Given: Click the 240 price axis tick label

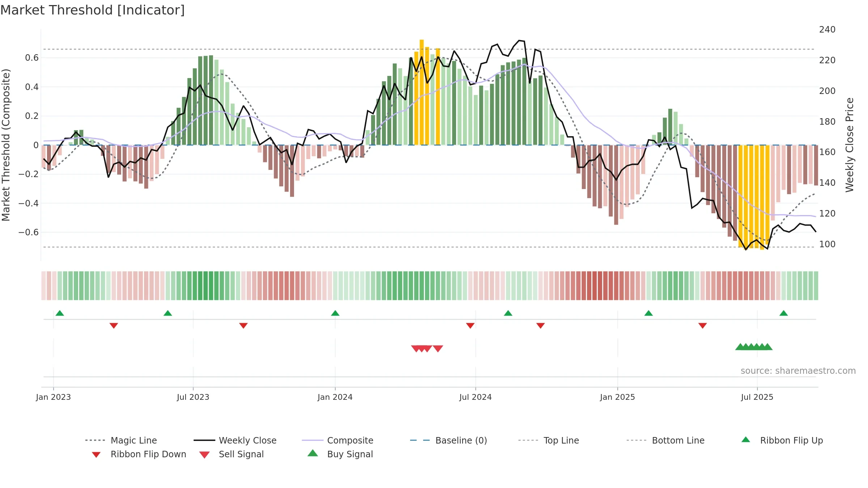Looking at the screenshot, I should 827,30.
